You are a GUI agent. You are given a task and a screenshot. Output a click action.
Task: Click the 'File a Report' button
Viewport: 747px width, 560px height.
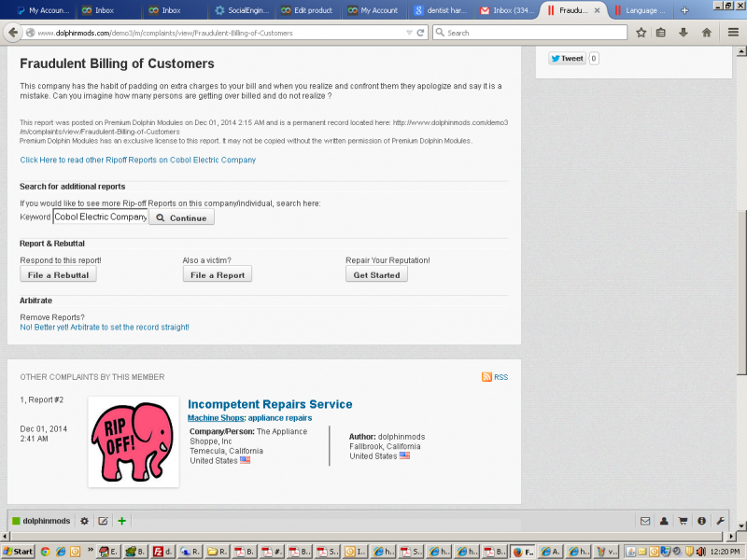tap(218, 274)
